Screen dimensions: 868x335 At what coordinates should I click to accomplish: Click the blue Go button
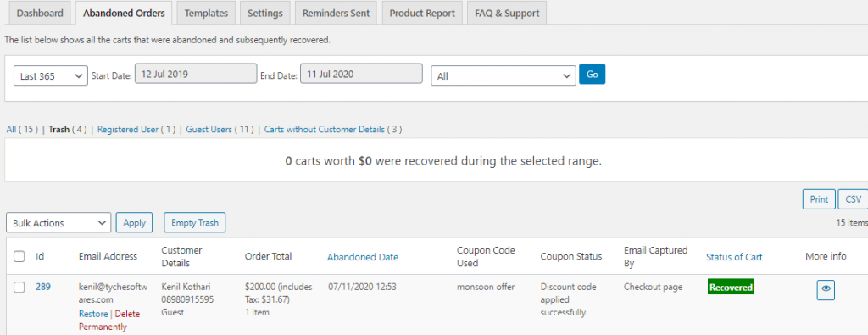pos(593,74)
